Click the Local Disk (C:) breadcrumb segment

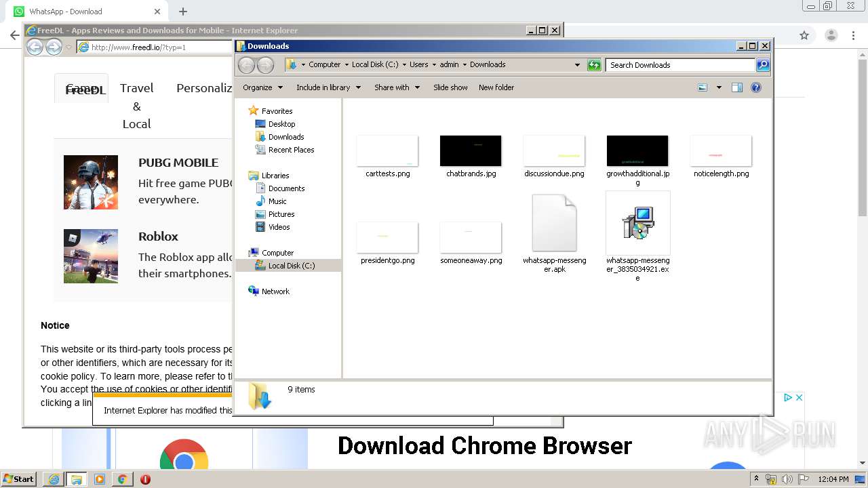click(375, 65)
